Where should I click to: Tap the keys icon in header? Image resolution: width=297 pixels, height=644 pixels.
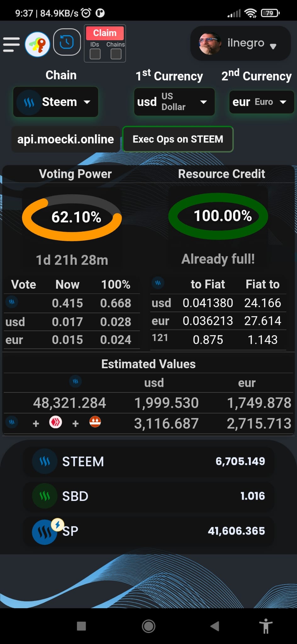(x=37, y=44)
